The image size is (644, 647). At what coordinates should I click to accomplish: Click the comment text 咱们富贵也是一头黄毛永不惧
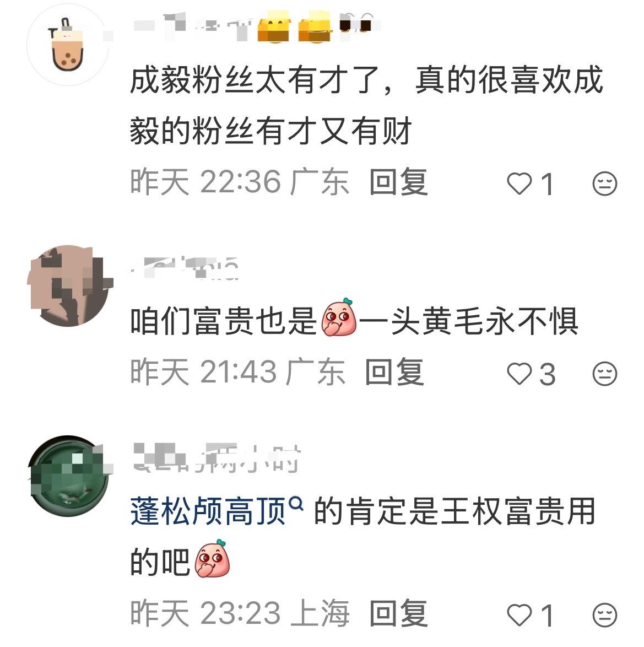point(354,321)
